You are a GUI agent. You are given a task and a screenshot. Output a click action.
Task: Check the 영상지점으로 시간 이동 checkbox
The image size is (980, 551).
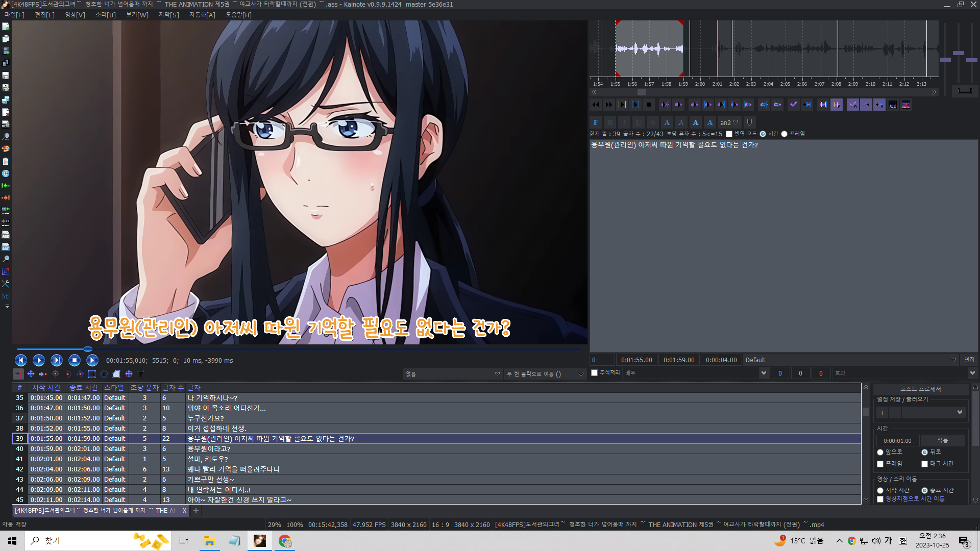[880, 499]
